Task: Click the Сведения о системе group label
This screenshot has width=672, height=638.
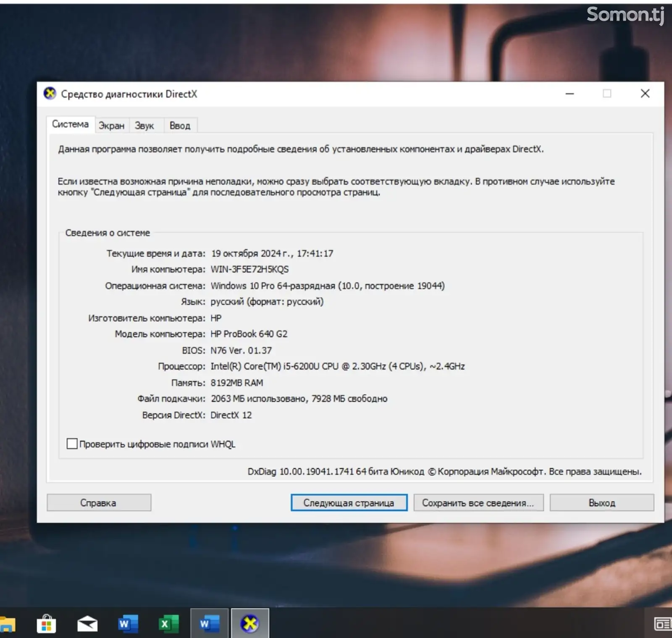Action: click(x=108, y=233)
